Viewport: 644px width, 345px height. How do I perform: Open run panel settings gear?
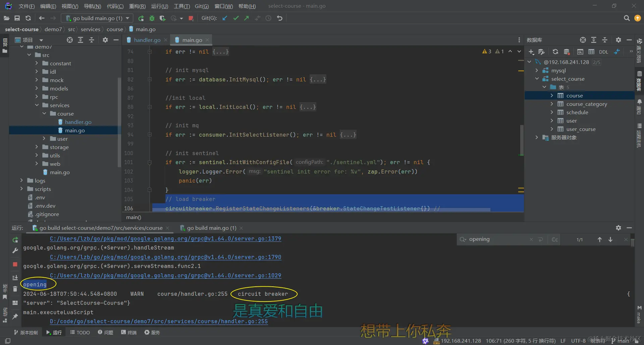click(x=619, y=228)
